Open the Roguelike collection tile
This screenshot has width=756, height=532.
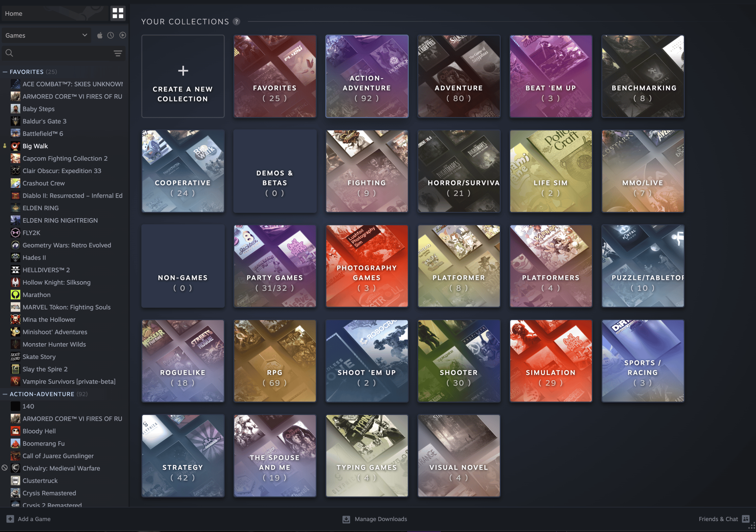[183, 361]
